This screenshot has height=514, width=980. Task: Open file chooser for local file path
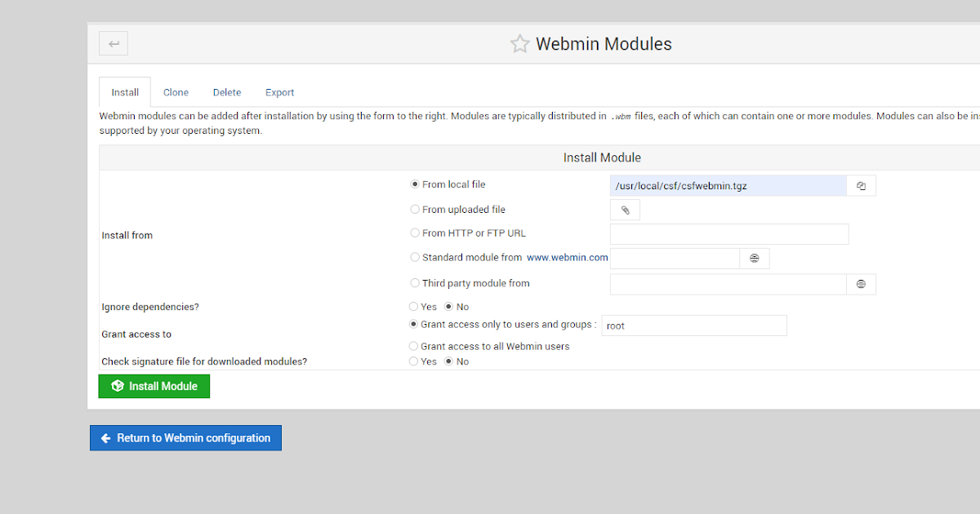(x=861, y=186)
